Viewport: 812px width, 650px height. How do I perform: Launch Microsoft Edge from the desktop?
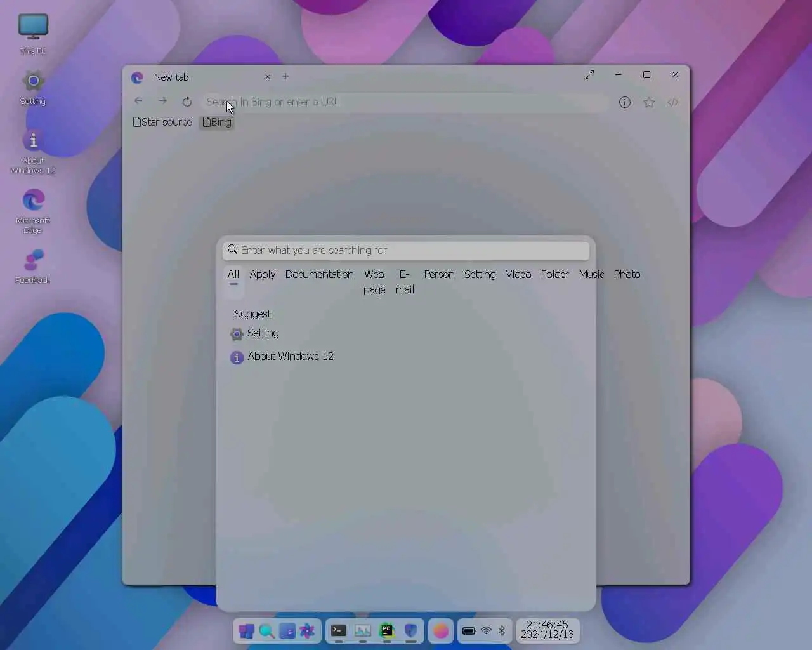click(33, 211)
